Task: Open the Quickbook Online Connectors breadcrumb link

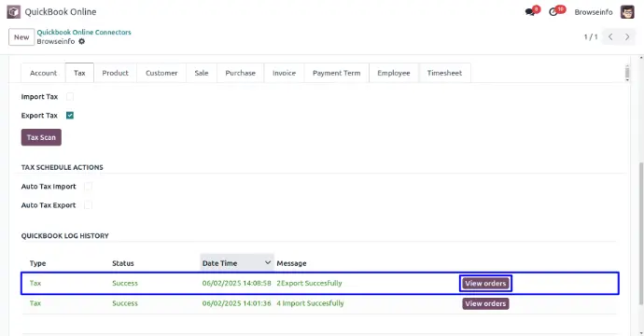Action: [84, 32]
